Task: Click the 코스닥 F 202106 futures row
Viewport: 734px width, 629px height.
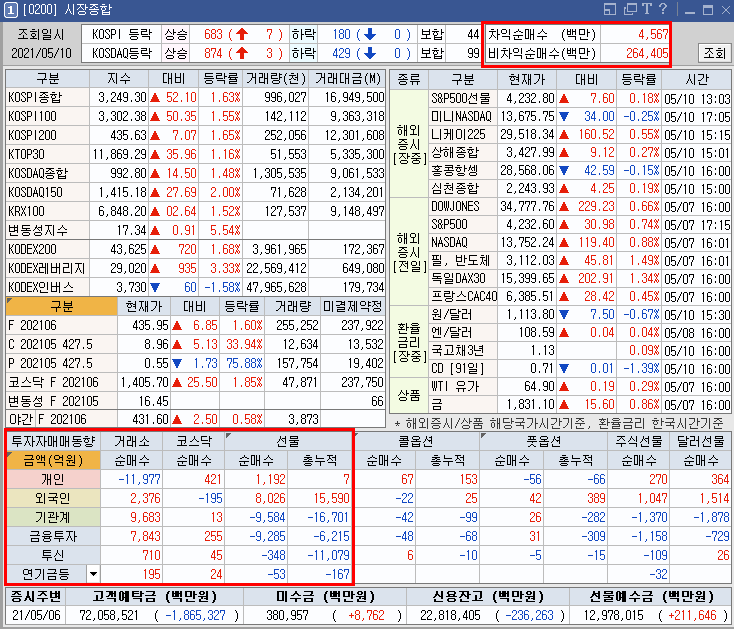Action: 195,382
